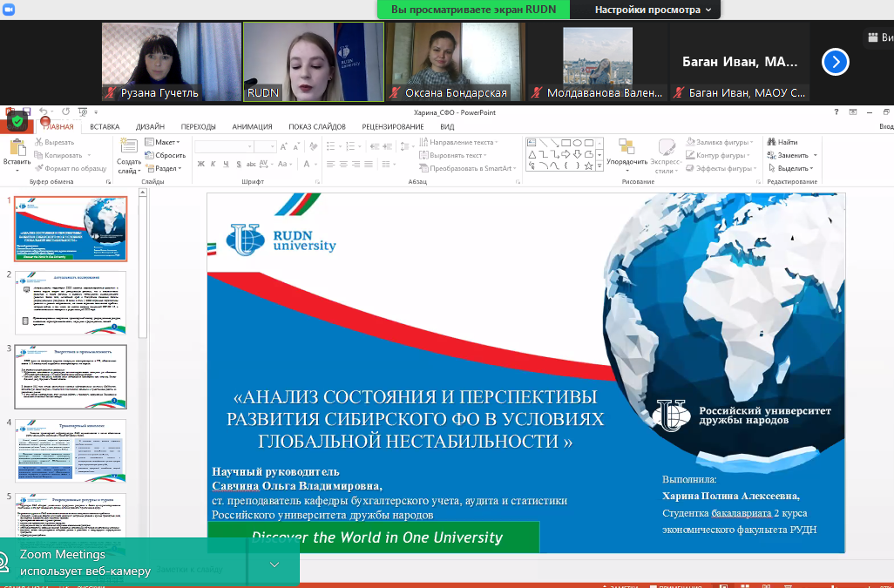Click the Bullets list icon
894x588 pixels.
pyautogui.click(x=332, y=147)
